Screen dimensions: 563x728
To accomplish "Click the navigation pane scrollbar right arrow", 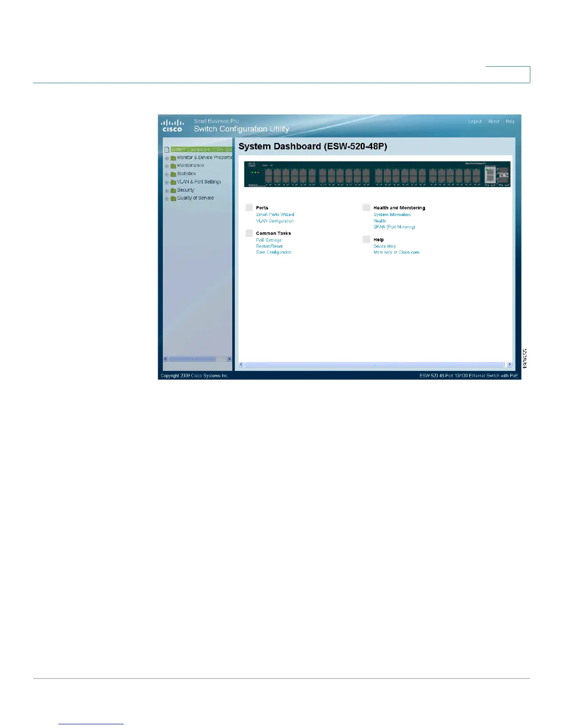I will 229,359.
